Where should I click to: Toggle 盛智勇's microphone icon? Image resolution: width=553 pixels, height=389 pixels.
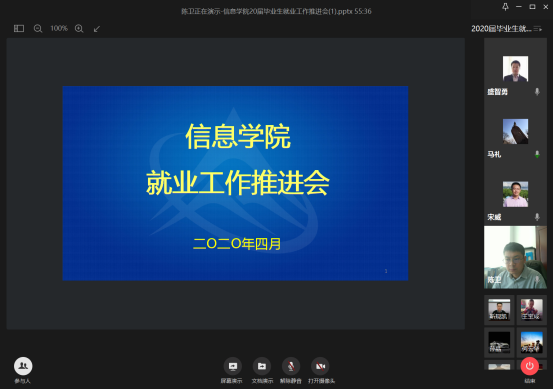tap(537, 92)
